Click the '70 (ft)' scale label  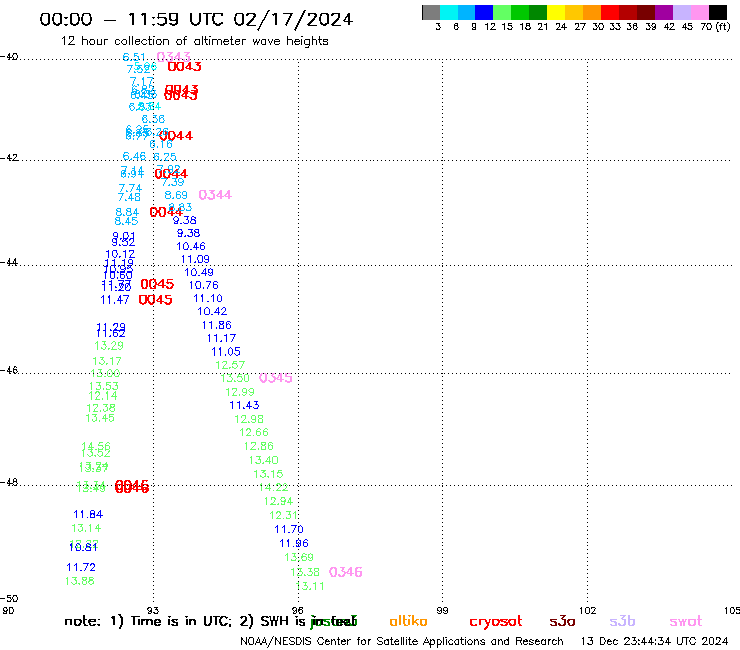coord(715,27)
